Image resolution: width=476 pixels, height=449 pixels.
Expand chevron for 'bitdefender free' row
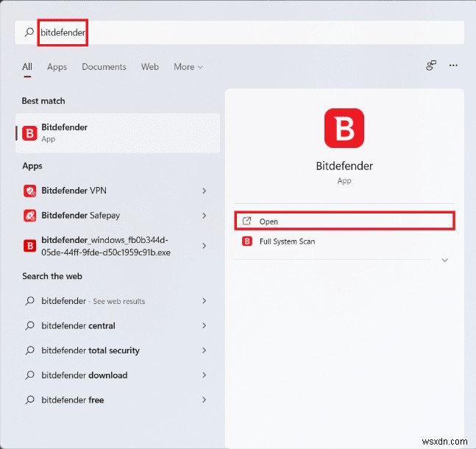click(x=205, y=400)
